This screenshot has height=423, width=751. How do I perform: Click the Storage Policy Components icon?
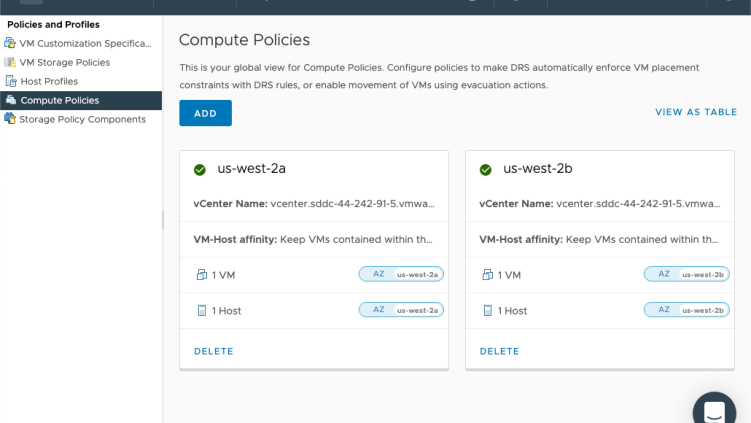coord(10,119)
